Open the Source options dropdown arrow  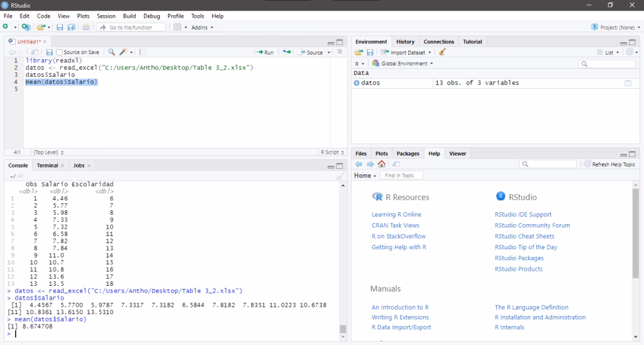pyautogui.click(x=328, y=53)
